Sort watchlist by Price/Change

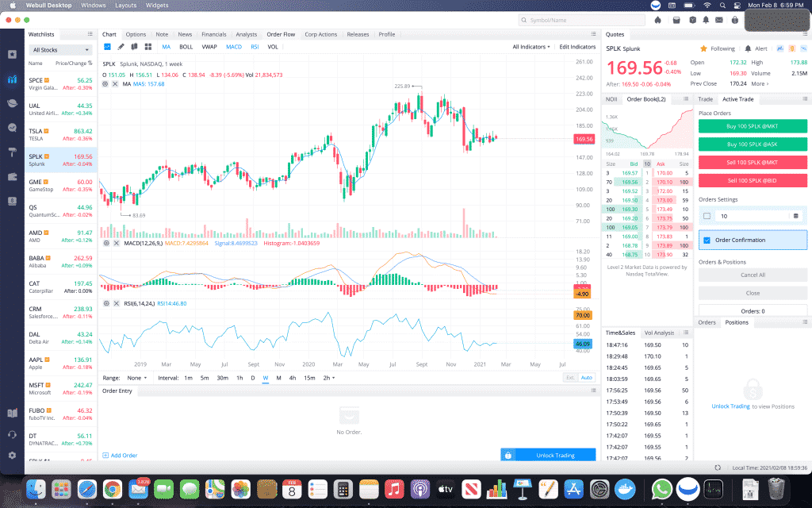pyautogui.click(x=74, y=63)
